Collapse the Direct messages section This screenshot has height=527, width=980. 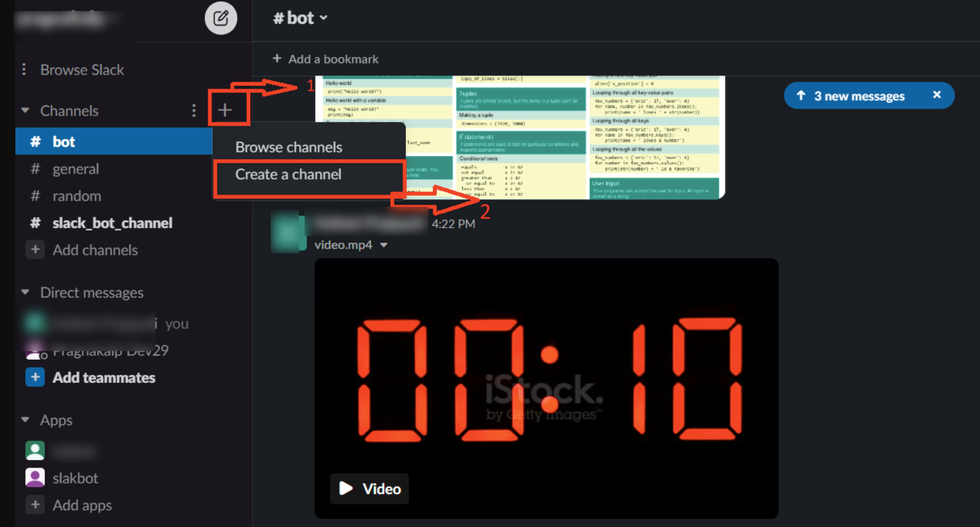click(x=26, y=292)
